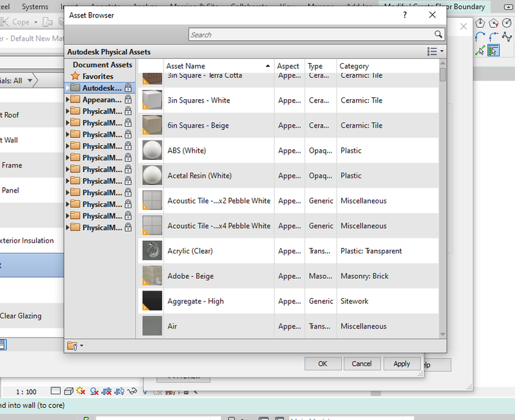Select the Pick Lines tool
The image size is (515, 420).
pyautogui.click(x=480, y=51)
